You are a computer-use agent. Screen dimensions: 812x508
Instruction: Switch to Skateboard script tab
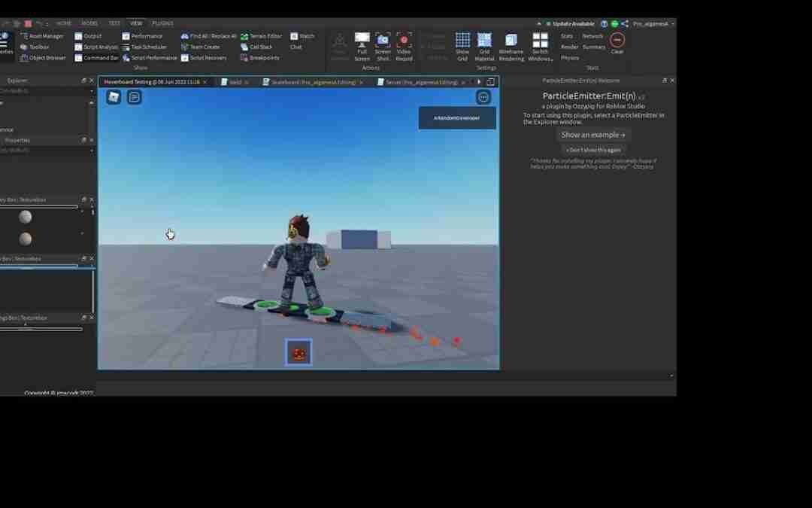[x=313, y=82]
